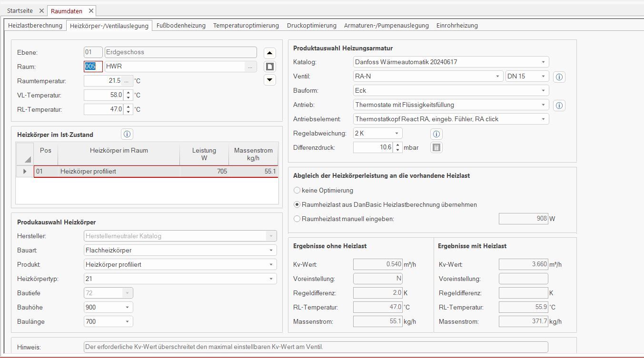Click info icon beside Ventil DN 15

pyautogui.click(x=560, y=77)
